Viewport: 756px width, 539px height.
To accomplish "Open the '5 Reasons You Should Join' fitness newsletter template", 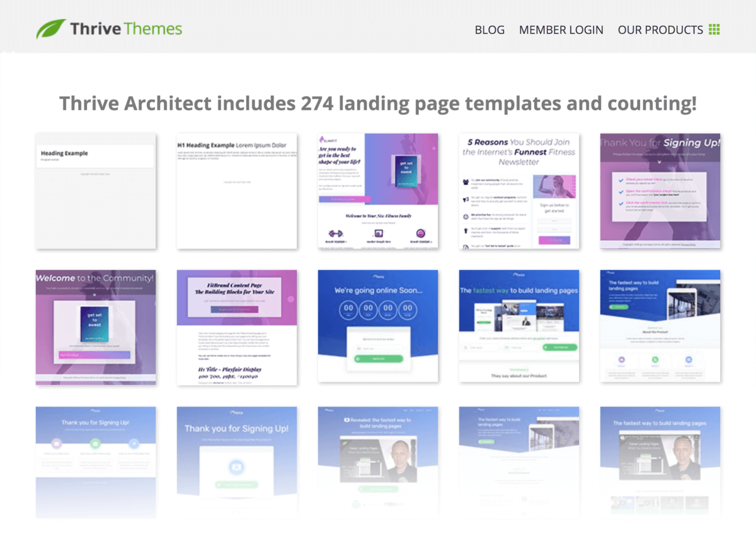I will point(518,191).
